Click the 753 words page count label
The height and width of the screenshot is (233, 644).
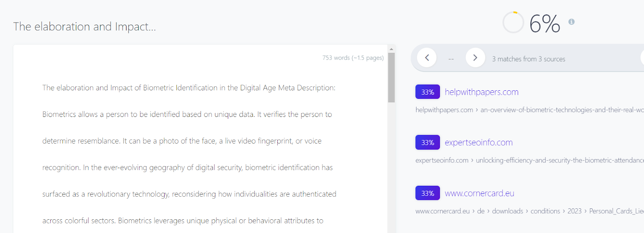tap(353, 58)
